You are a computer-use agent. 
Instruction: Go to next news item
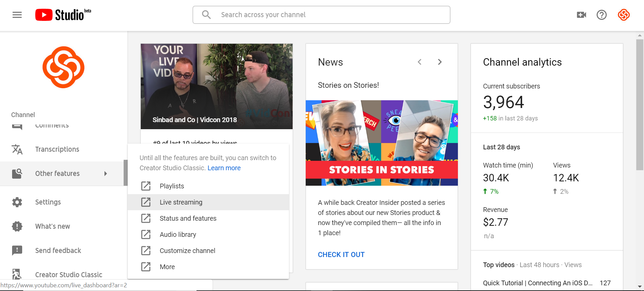440,62
